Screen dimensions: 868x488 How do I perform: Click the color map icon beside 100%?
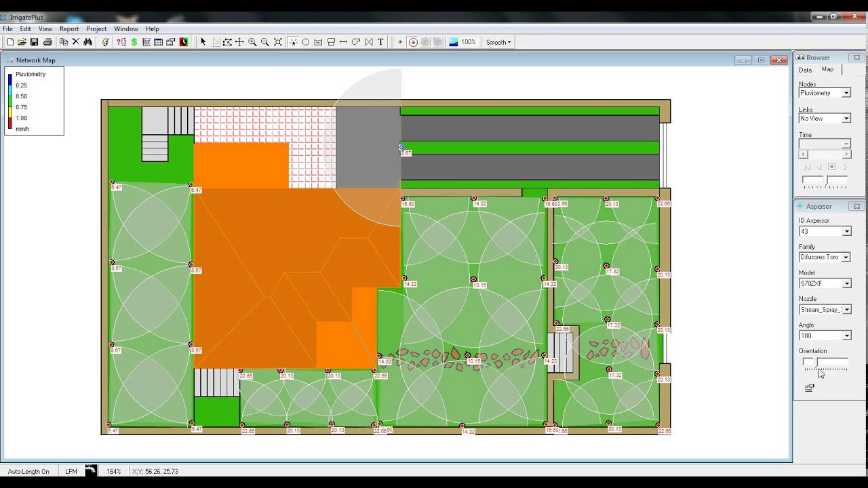pos(454,42)
